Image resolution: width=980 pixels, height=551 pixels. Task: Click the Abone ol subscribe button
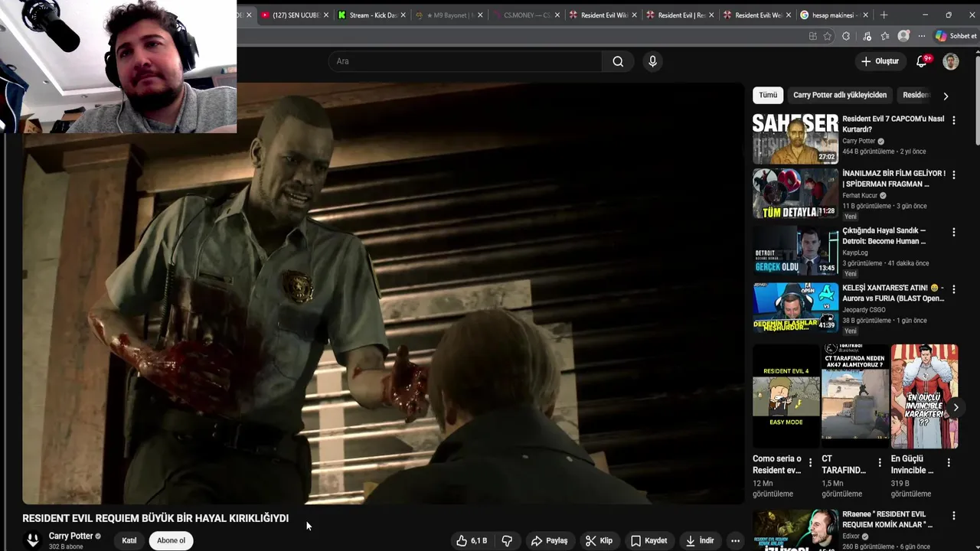(171, 540)
